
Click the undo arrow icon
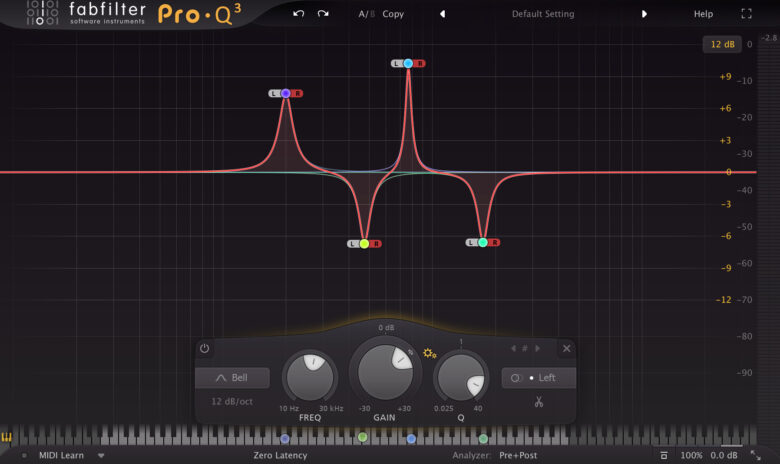tap(298, 14)
